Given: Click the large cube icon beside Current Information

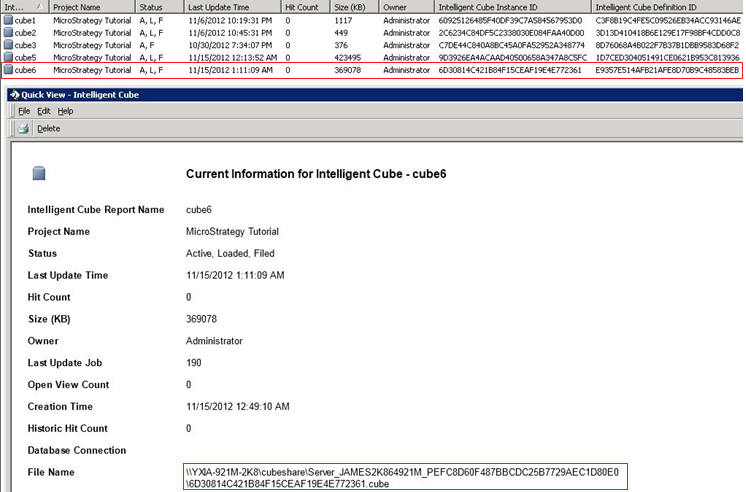Looking at the screenshot, I should pyautogui.click(x=39, y=174).
